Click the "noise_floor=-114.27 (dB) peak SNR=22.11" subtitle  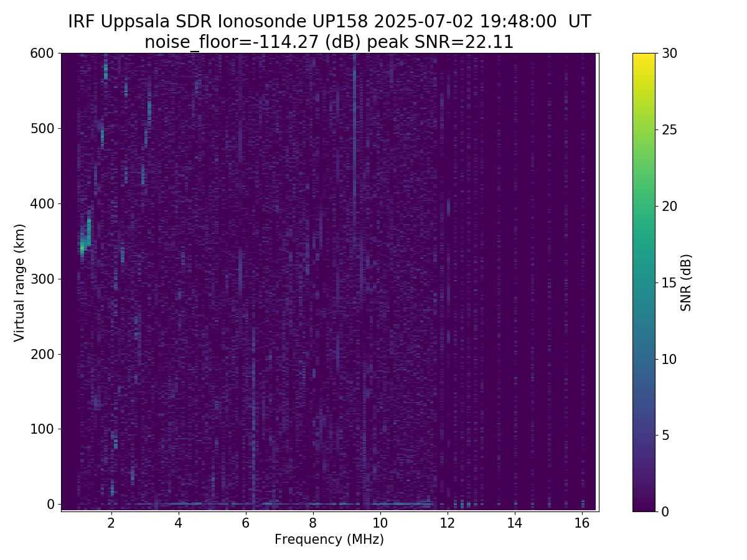click(329, 42)
